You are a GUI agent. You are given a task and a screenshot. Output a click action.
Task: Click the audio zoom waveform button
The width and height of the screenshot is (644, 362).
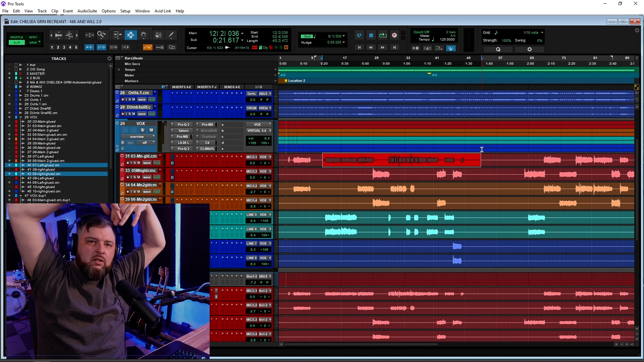point(59,35)
